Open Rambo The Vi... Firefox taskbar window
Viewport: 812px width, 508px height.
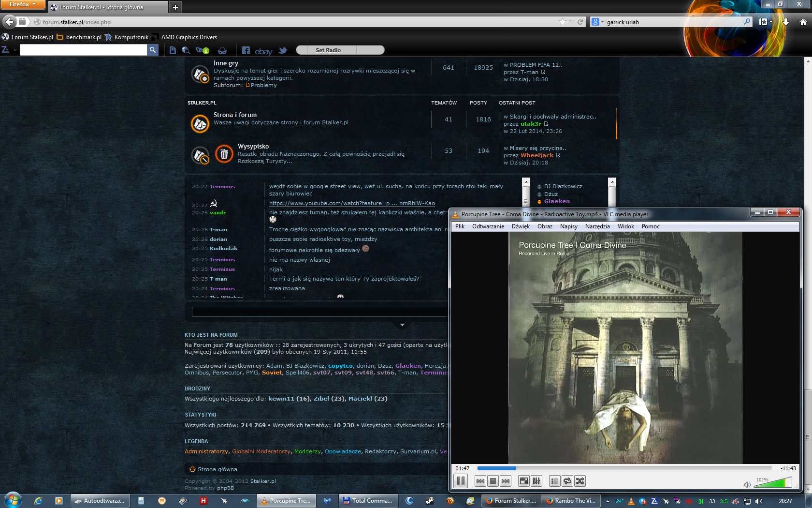(x=571, y=501)
